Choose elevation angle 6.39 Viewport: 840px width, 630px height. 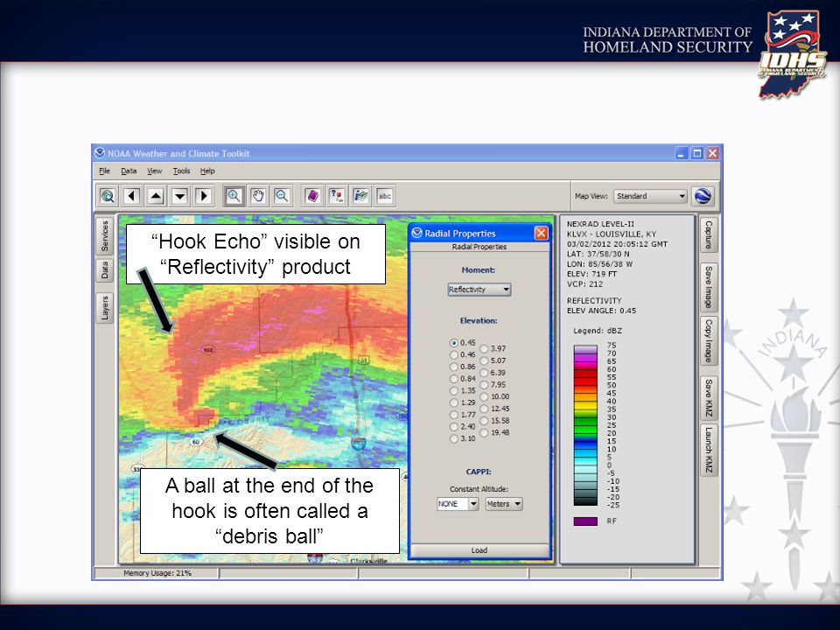click(x=484, y=373)
